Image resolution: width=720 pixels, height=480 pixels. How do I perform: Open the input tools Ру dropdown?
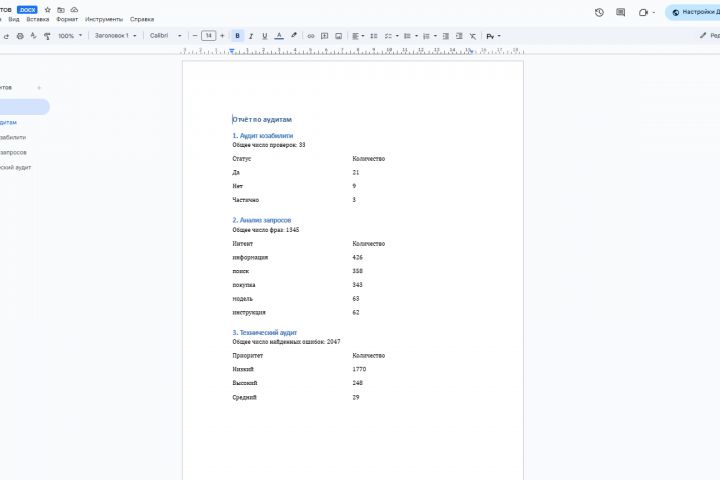click(493, 36)
